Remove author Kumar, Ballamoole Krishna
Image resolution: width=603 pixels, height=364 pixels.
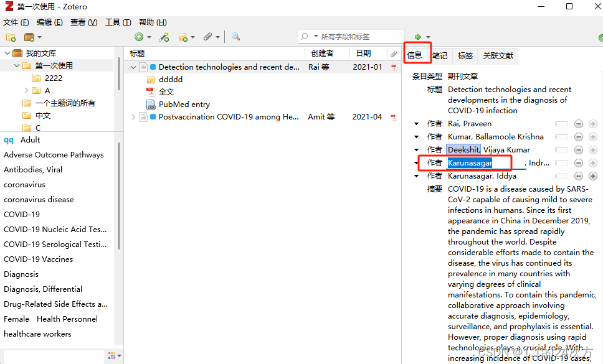[x=578, y=137]
